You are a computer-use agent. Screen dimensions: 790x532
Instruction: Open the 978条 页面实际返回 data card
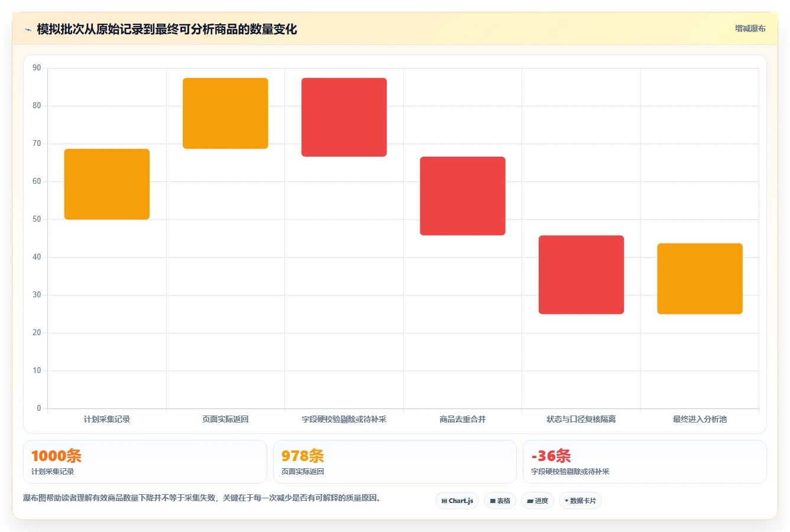395,462
